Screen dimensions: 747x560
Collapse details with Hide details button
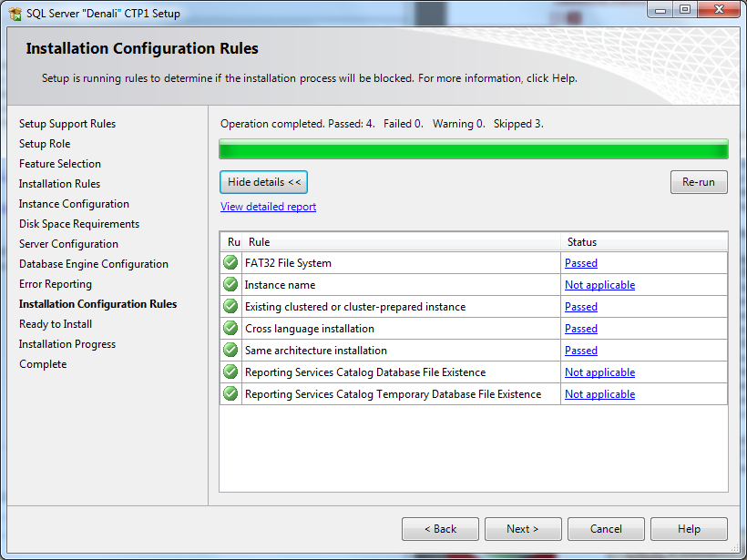[263, 182]
